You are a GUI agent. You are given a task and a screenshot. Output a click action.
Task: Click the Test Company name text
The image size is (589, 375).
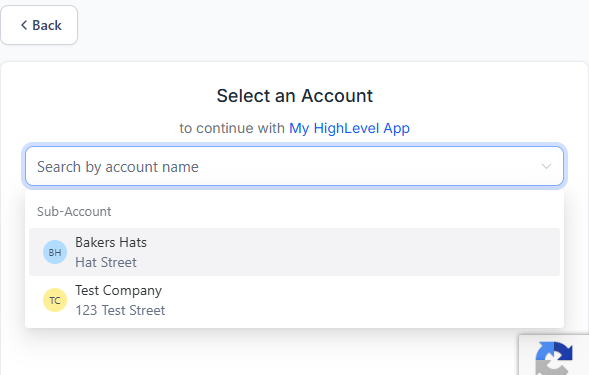(x=118, y=291)
